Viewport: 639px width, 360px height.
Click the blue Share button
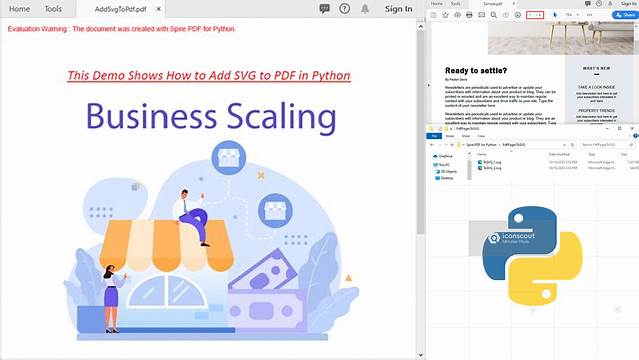pyautogui.click(x=625, y=15)
